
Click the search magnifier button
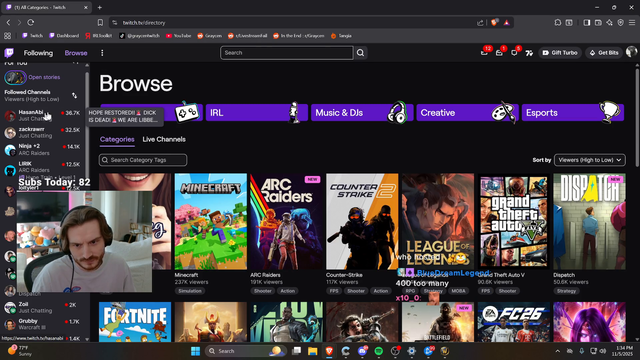point(360,53)
